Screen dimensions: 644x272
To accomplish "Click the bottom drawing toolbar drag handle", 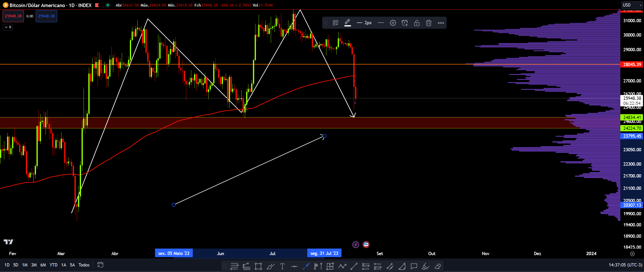I will [x=225, y=266].
